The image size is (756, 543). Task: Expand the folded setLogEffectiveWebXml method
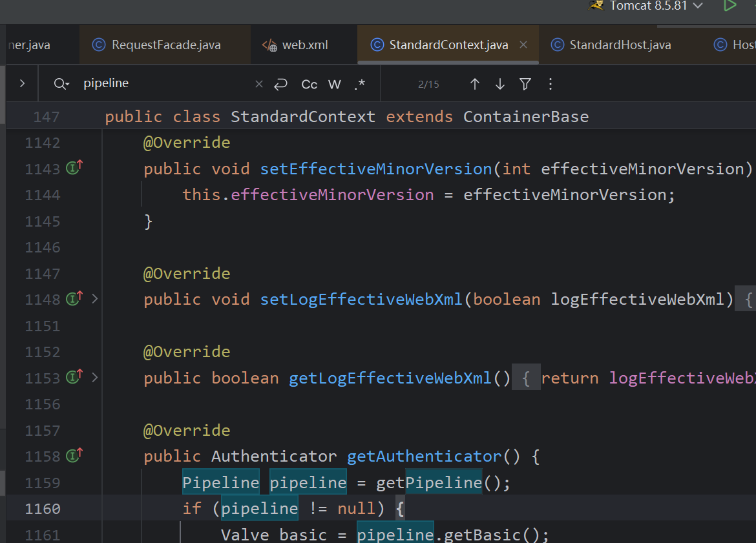[95, 299]
